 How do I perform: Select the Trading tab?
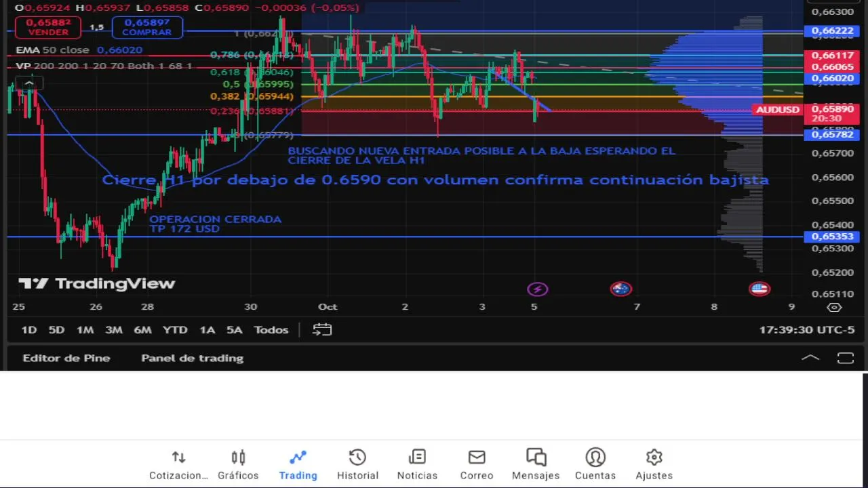click(x=298, y=465)
